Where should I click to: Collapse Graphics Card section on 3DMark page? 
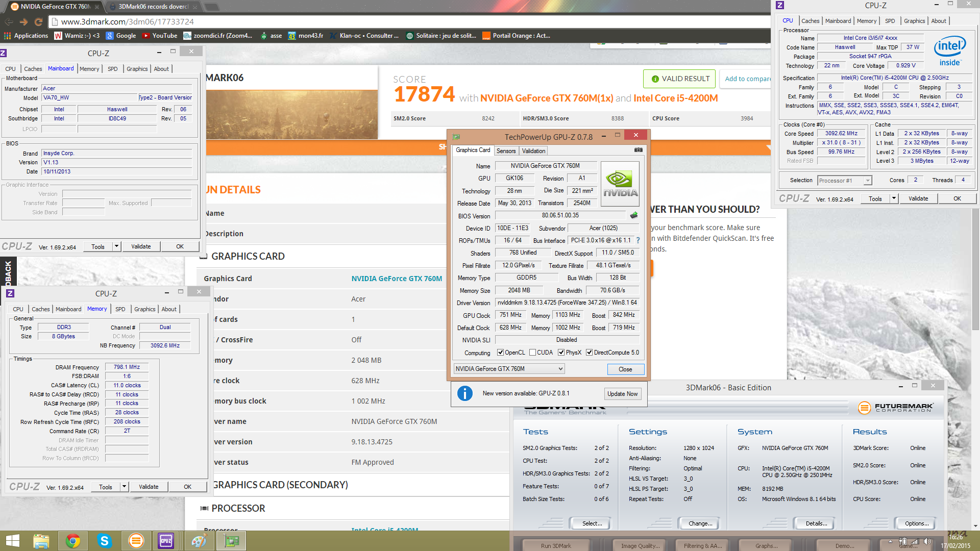203,256
